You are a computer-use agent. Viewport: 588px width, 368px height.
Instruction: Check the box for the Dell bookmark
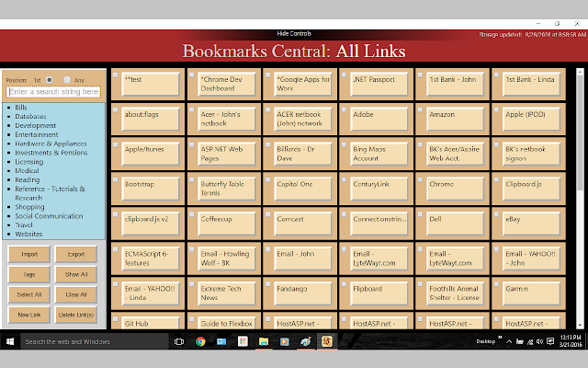click(x=420, y=214)
